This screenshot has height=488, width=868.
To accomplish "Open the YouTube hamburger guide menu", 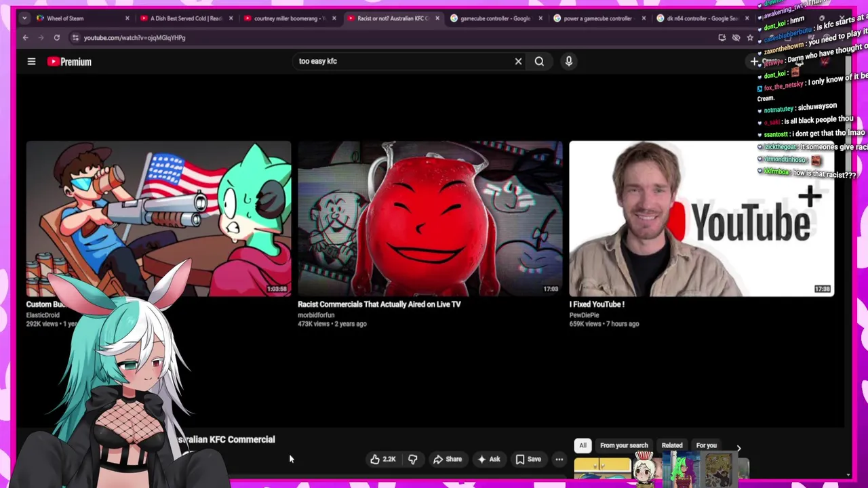I will click(31, 62).
